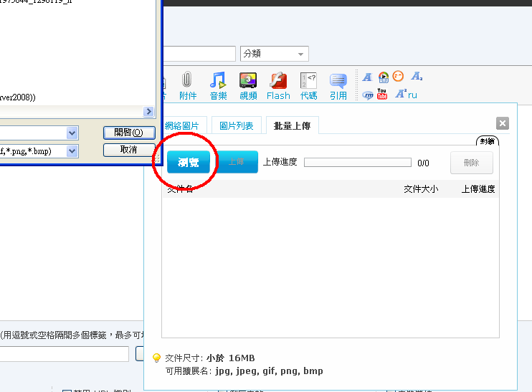Click the file dialog scrollbar right arrow
This screenshot has width=532, height=392.
[x=148, y=112]
